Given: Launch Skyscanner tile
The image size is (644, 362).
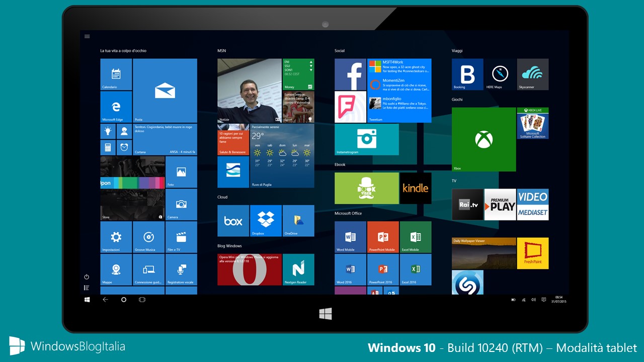Looking at the screenshot, I should [533, 74].
